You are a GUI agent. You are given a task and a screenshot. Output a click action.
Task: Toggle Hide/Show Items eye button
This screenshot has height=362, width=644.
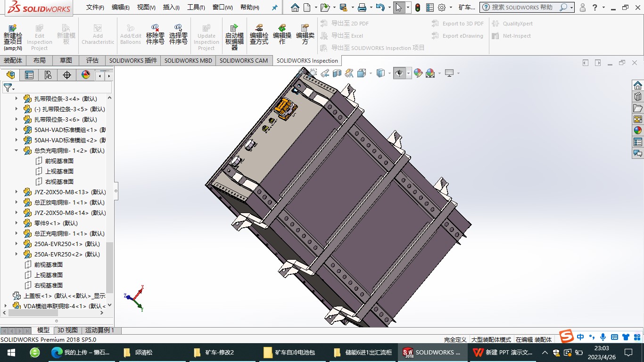click(399, 73)
